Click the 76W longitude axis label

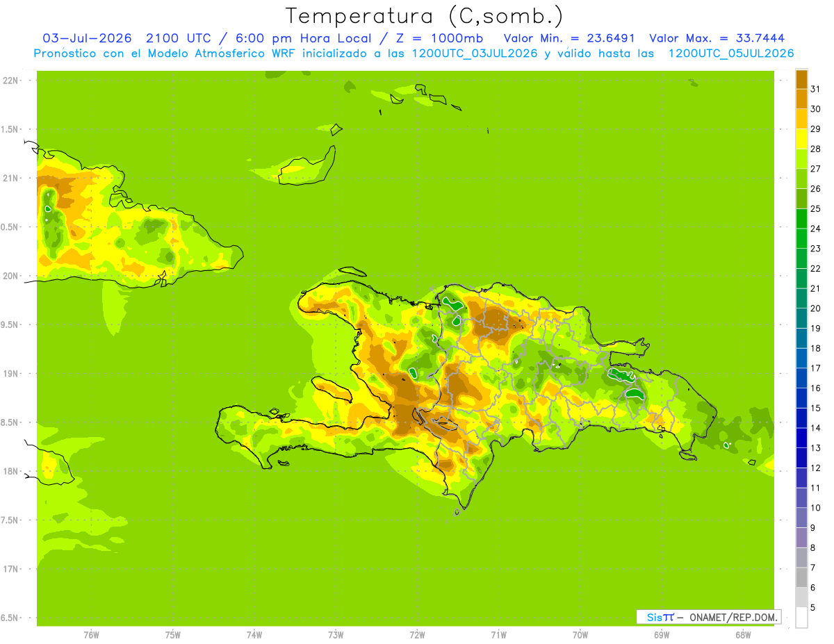[91, 634]
